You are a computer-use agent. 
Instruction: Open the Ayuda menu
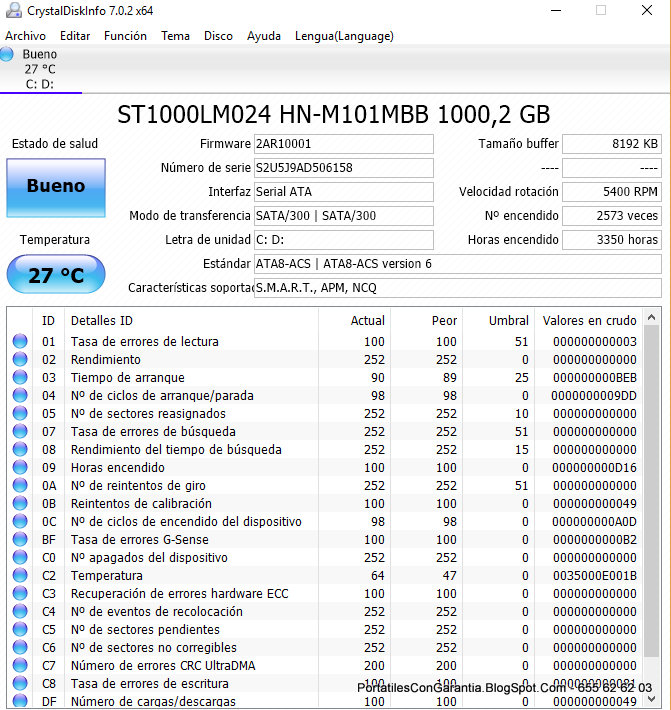[x=264, y=36]
